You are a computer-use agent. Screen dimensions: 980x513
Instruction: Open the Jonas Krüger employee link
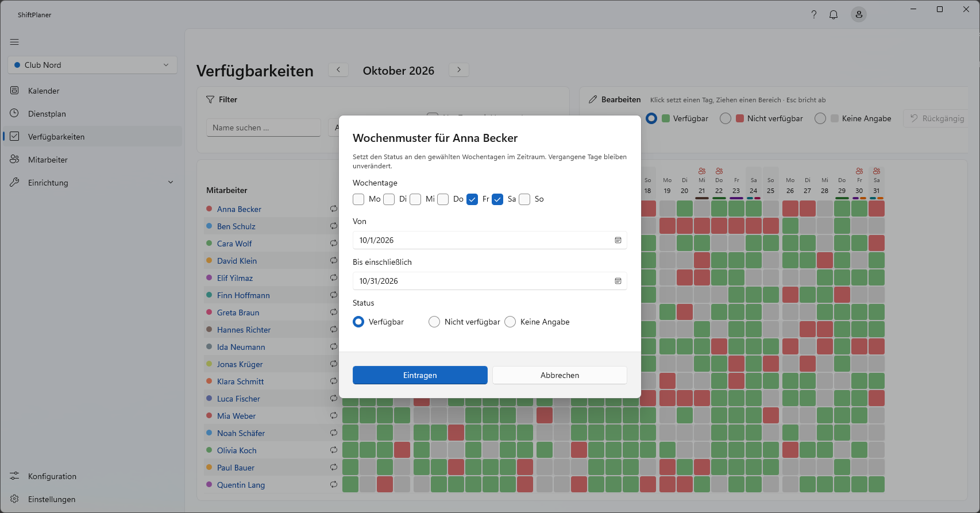[x=240, y=364]
